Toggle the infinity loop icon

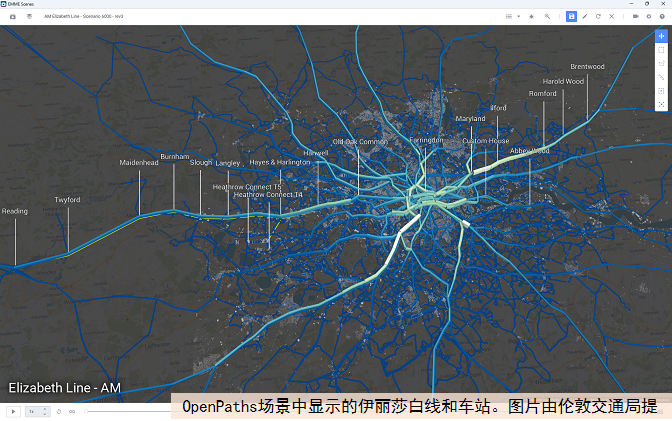tap(72, 412)
